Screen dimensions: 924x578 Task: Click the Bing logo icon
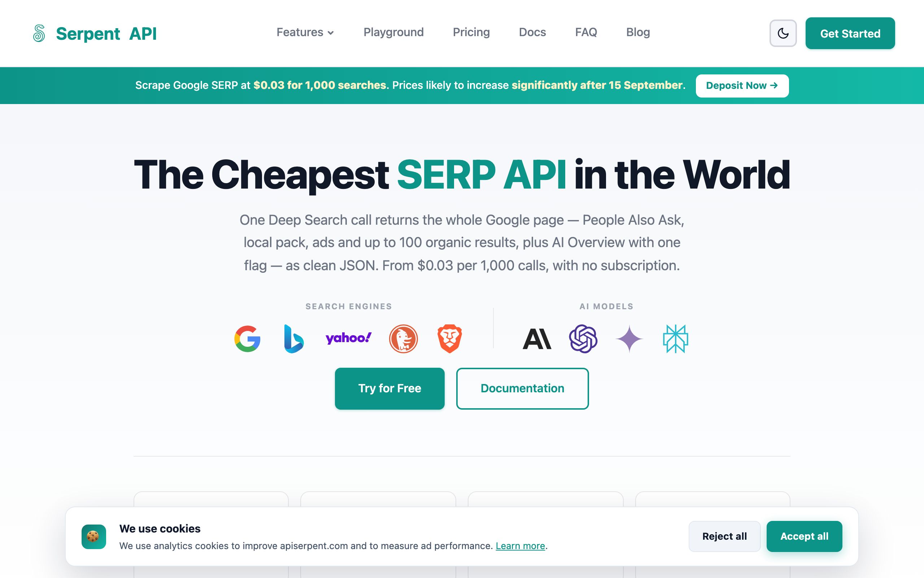(293, 339)
